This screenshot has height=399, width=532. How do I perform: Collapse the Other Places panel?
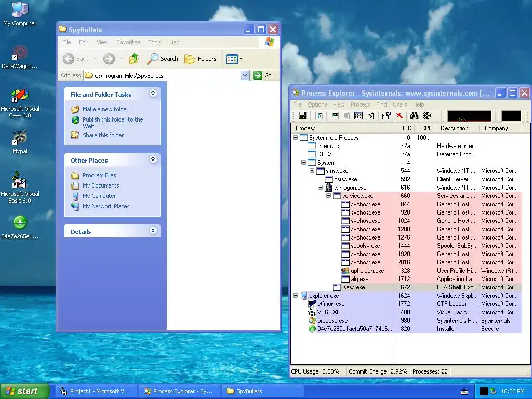153,159
